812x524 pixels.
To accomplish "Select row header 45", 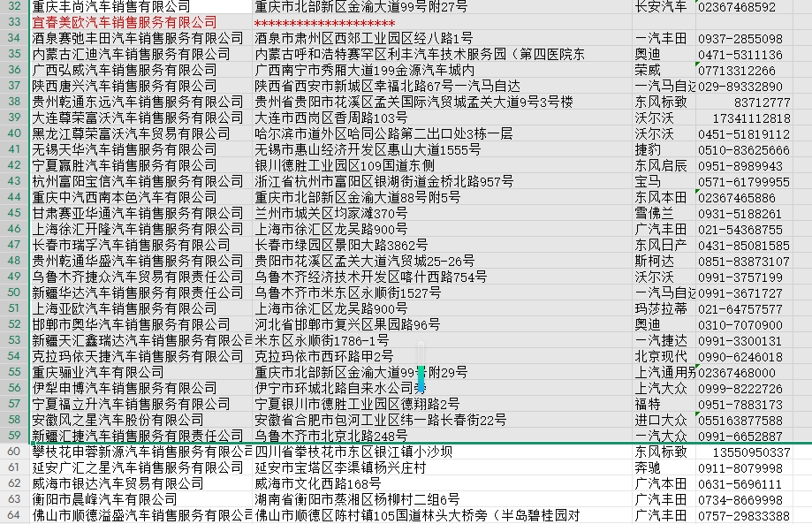I will [x=14, y=213].
